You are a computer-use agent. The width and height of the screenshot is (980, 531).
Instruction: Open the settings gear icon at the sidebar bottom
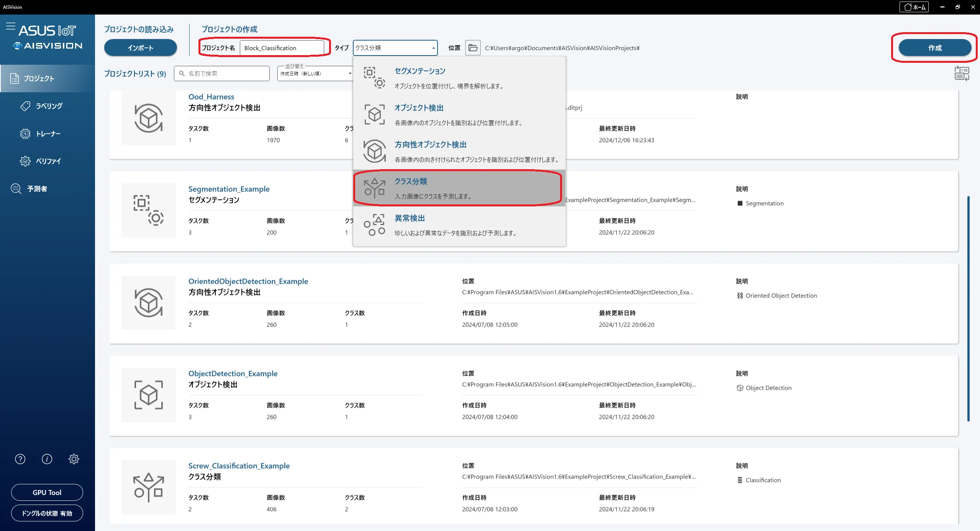coord(74,459)
